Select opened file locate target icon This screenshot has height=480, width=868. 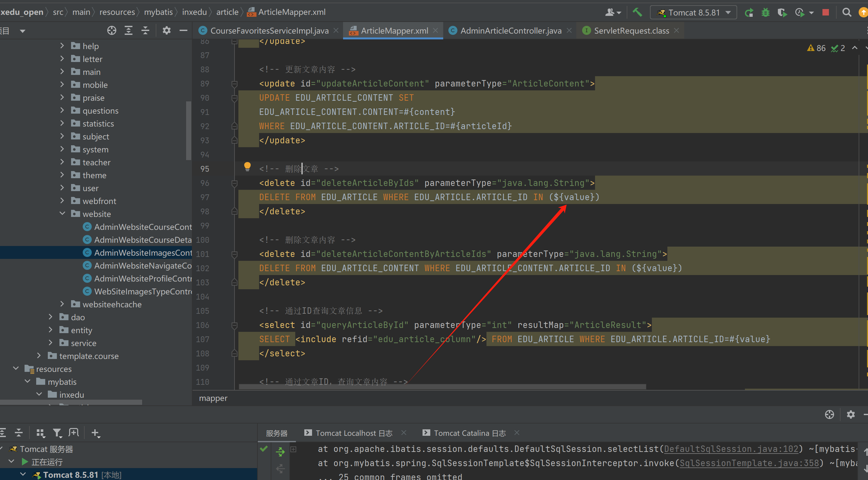[111, 31]
